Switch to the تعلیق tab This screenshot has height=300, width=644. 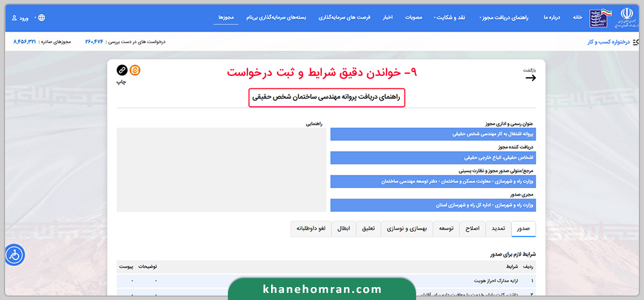[x=368, y=229]
